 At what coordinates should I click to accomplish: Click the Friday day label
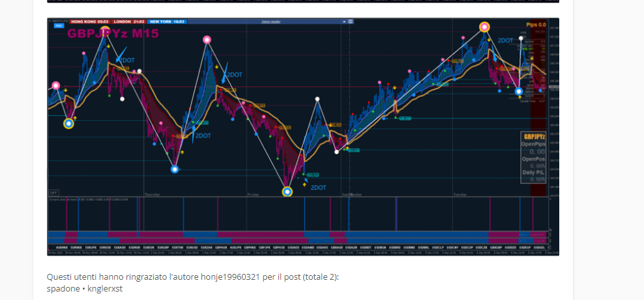pyautogui.click(x=253, y=194)
